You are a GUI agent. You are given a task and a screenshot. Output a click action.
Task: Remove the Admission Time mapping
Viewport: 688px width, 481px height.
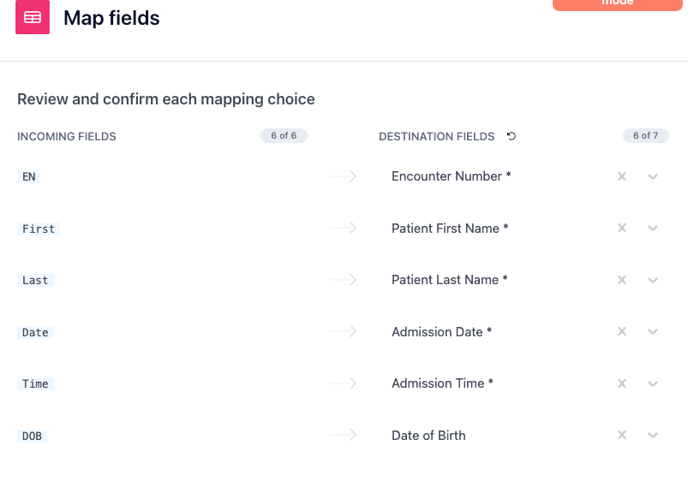coord(622,384)
